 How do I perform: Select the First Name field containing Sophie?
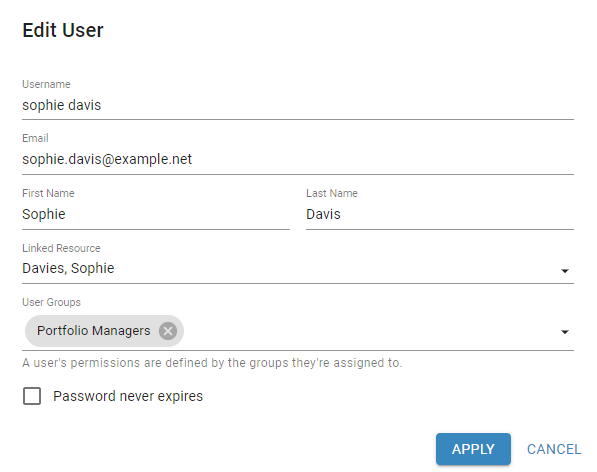tap(156, 214)
